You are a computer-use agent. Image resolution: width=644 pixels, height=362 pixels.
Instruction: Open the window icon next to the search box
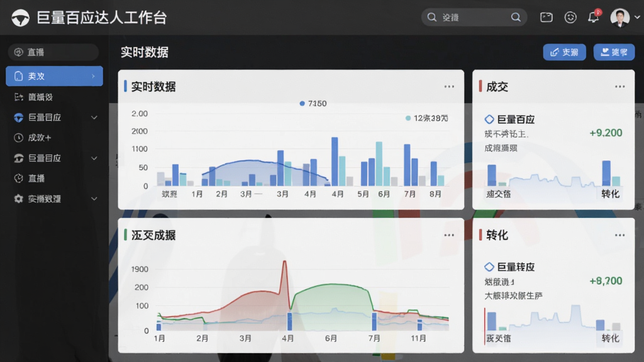(x=547, y=17)
